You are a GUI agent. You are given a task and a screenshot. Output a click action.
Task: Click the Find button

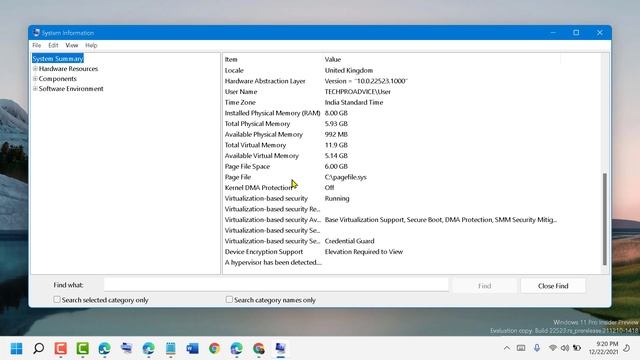[x=484, y=286]
